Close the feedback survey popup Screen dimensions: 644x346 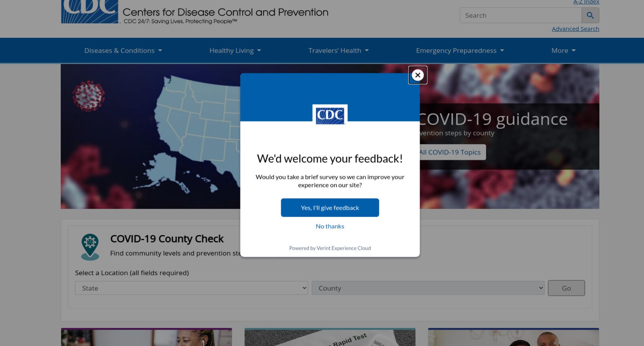click(418, 75)
